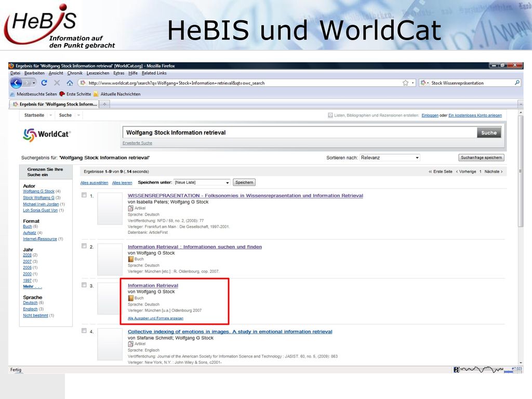Click the Suchanfrage speichern button
Viewport: 532px width, 399px height.
point(481,158)
